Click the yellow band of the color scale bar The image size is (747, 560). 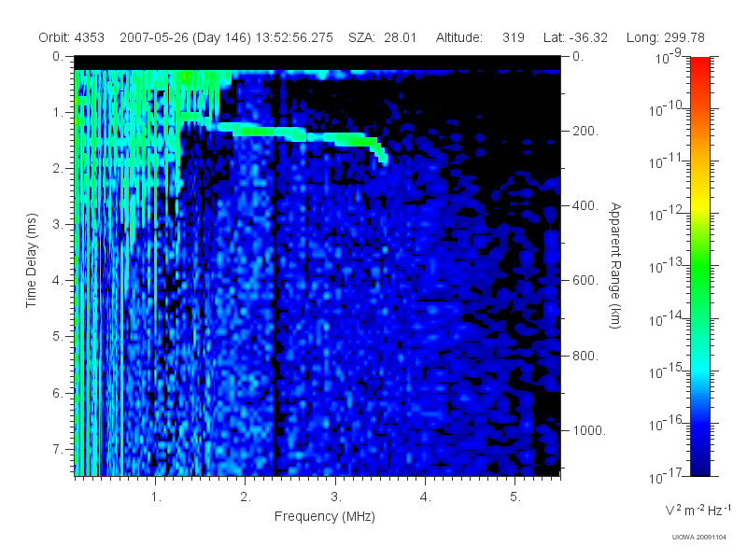click(x=699, y=205)
